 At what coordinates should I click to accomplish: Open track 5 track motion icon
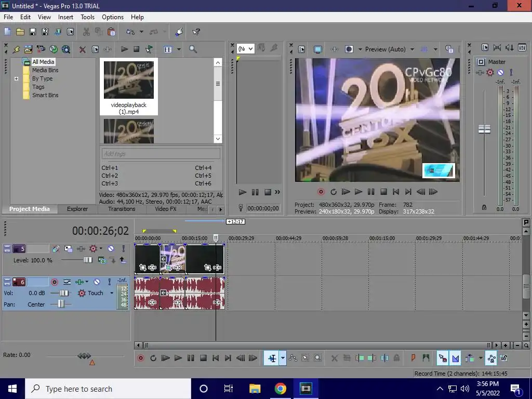tap(68, 249)
